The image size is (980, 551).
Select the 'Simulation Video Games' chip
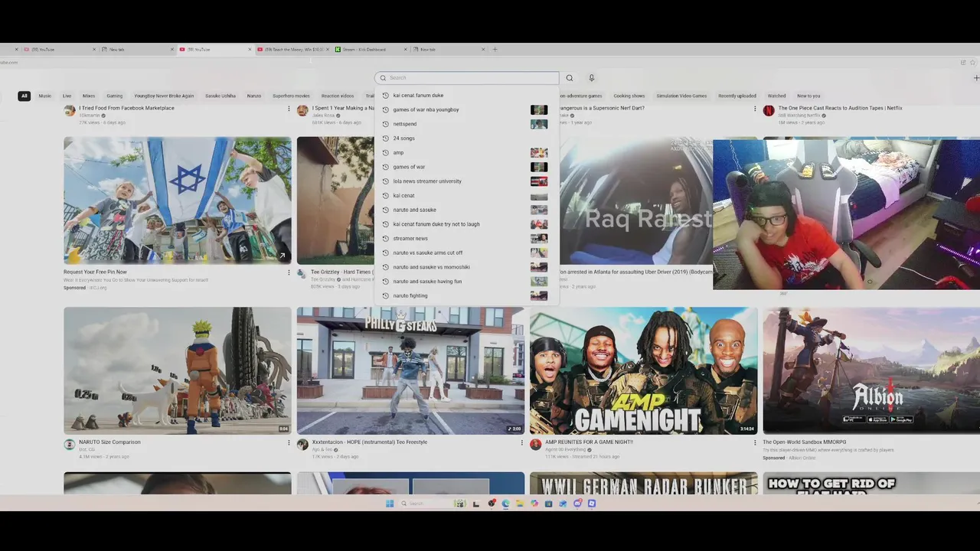[681, 96]
